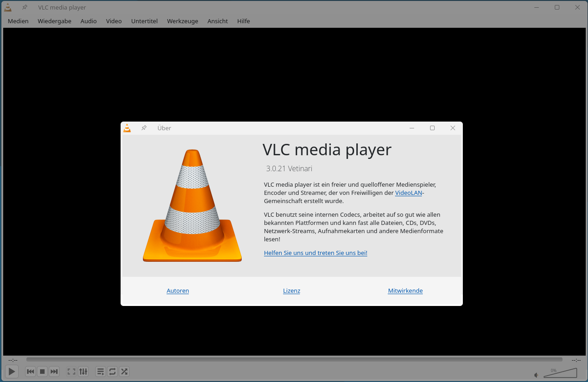Open the VideoLAN link
This screenshot has width=588, height=382.
point(409,193)
